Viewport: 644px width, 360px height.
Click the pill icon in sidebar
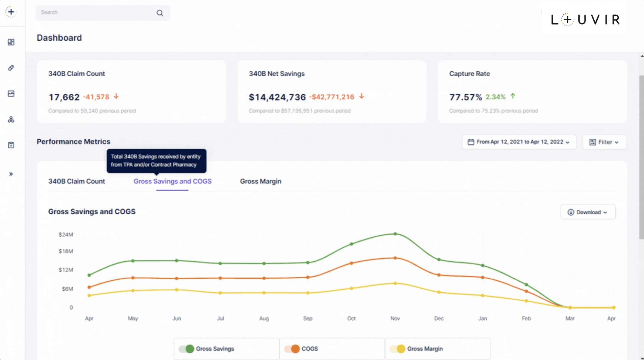(11, 68)
